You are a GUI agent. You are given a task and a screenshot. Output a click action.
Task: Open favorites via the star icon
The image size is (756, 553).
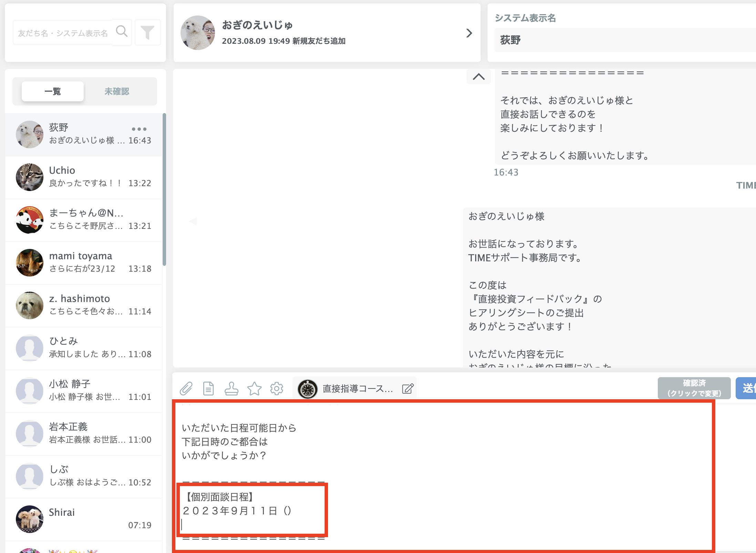pyautogui.click(x=254, y=388)
